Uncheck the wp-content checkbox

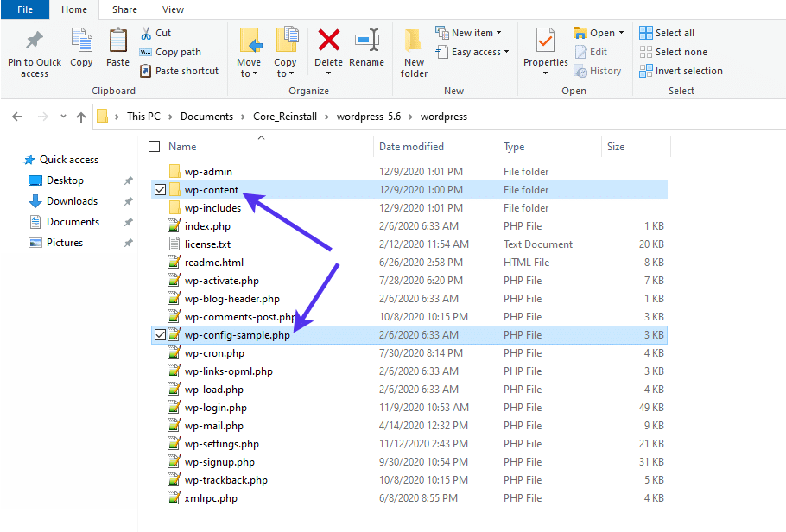[160, 189]
